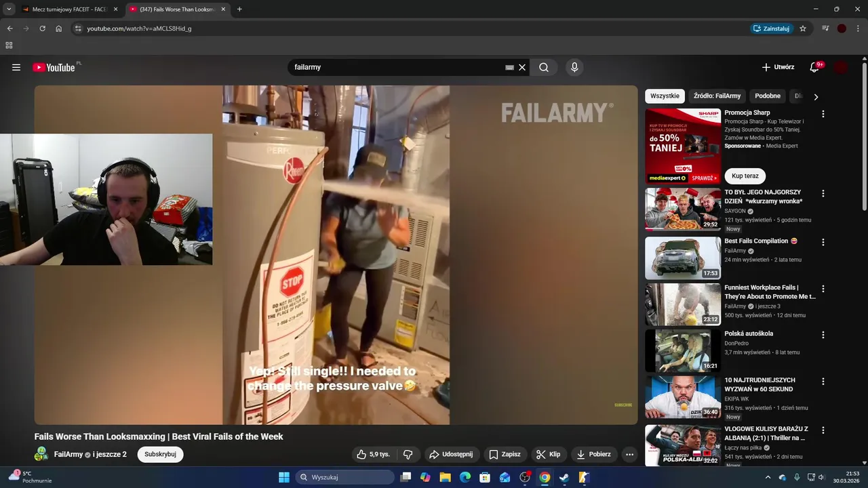Open options for Polska autoškola video

[x=823, y=335]
